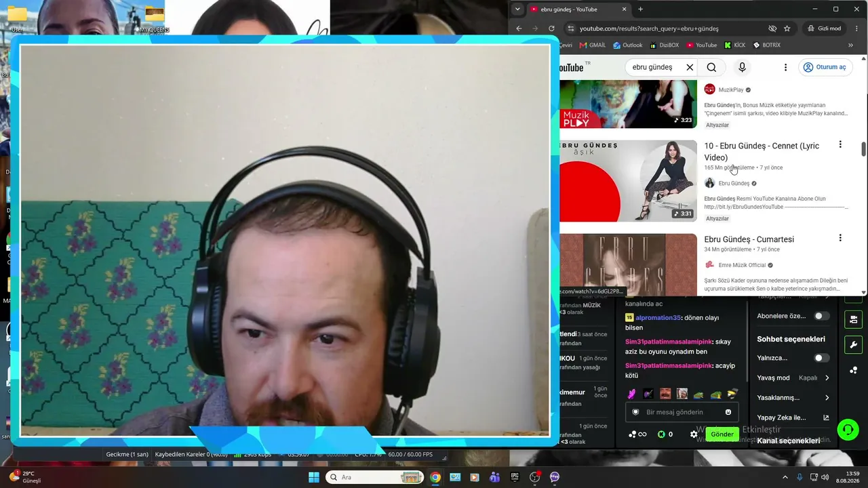Viewport: 868px width, 488px height.
Task: Open options menu for Cennet Lyric Video result
Action: pyautogui.click(x=840, y=144)
